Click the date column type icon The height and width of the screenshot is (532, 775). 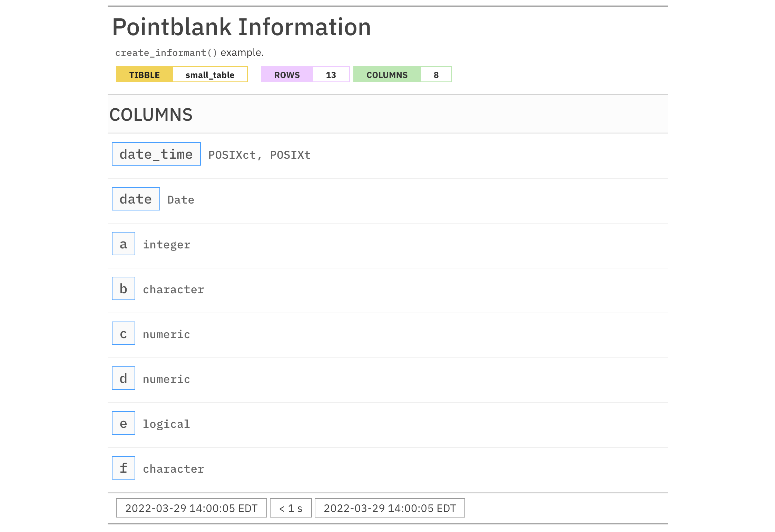tap(135, 199)
